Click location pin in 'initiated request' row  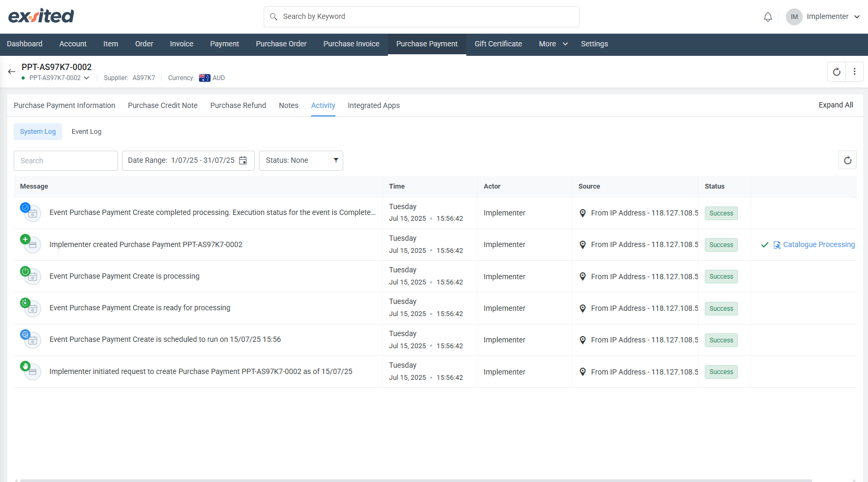[x=583, y=372]
